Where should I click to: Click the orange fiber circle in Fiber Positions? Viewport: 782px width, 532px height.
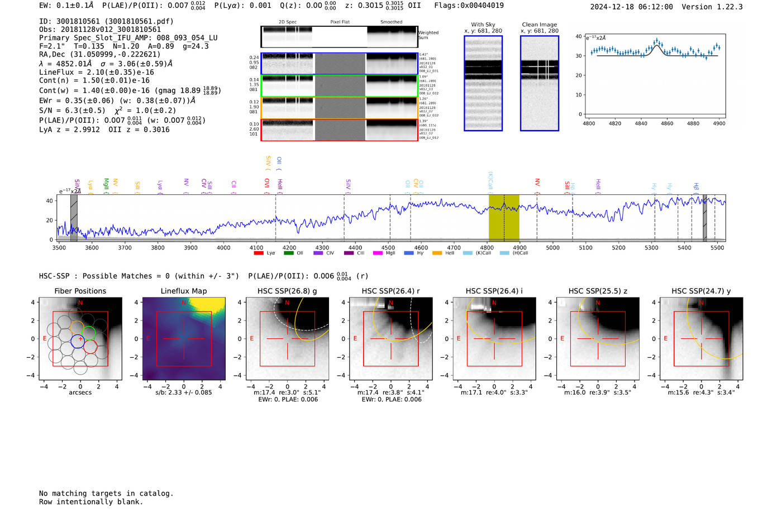click(x=77, y=328)
